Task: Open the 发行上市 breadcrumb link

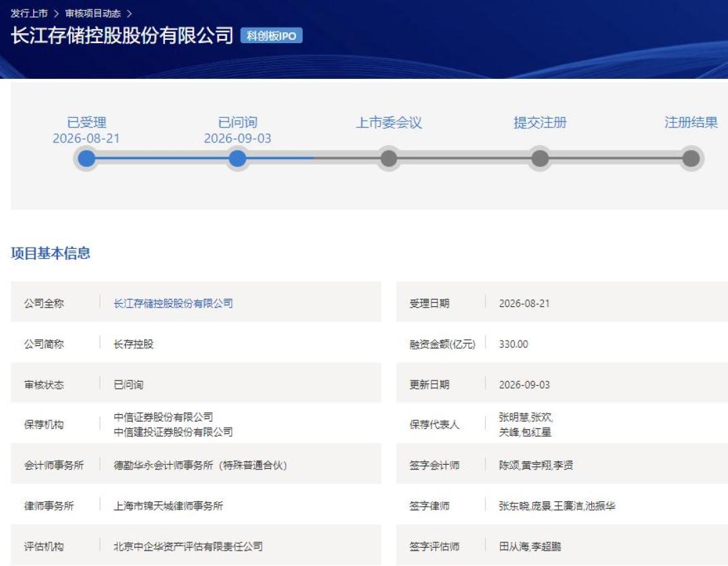Action: point(29,13)
